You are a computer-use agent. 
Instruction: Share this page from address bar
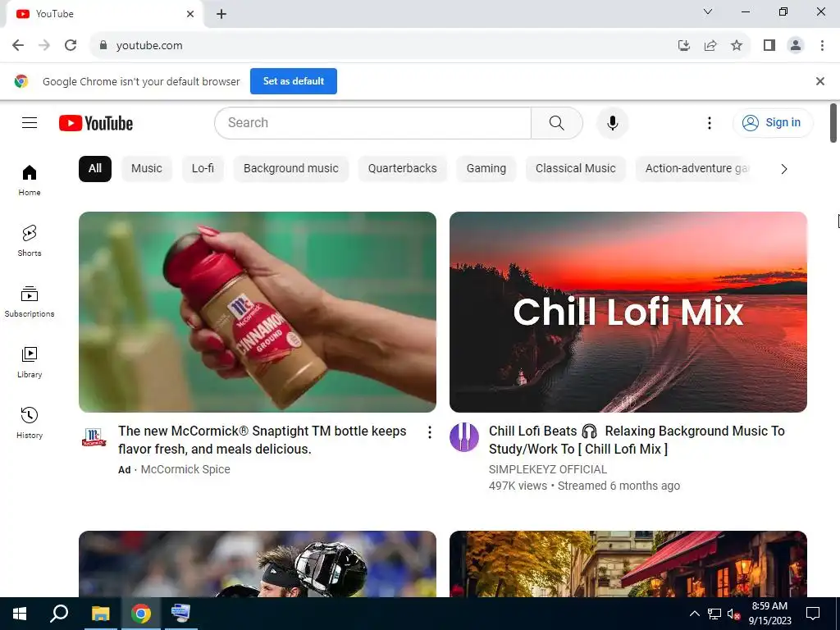710,46
